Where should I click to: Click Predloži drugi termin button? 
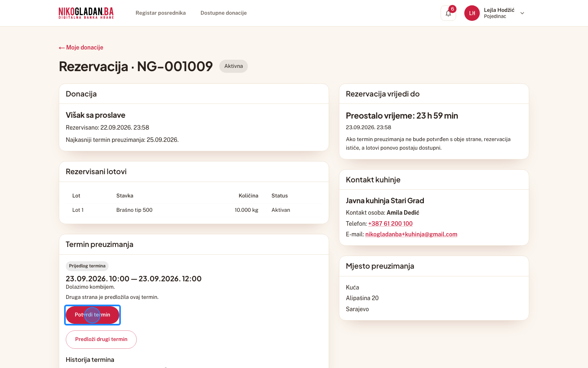[101, 339]
